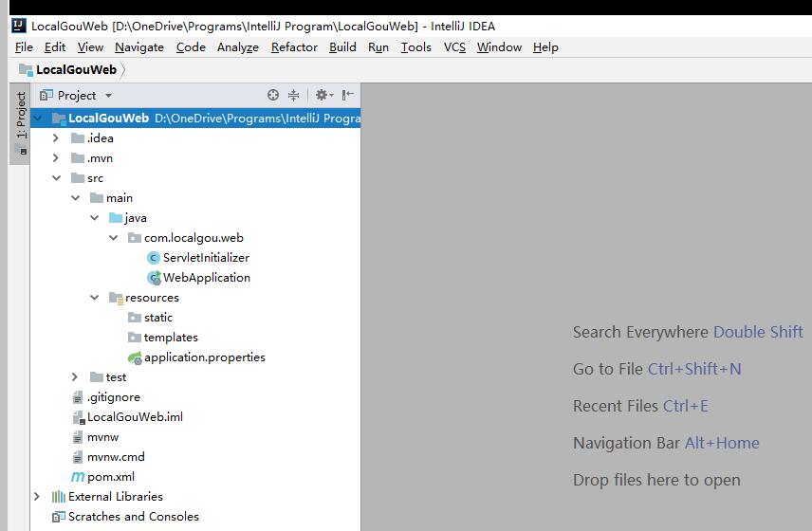Open the Refactor menu

coord(294,47)
